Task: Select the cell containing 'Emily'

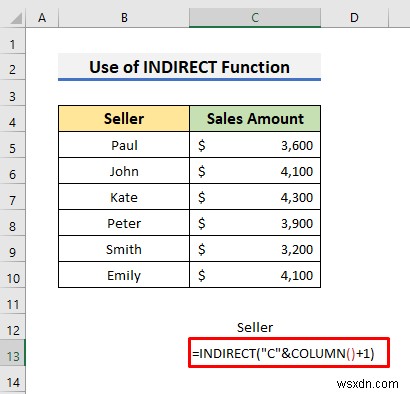Action: pyautogui.click(x=124, y=275)
